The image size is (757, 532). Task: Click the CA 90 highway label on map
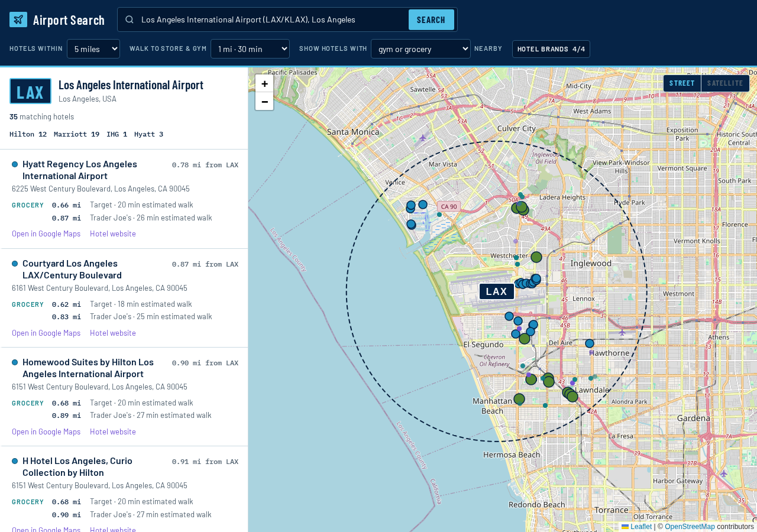(x=449, y=206)
